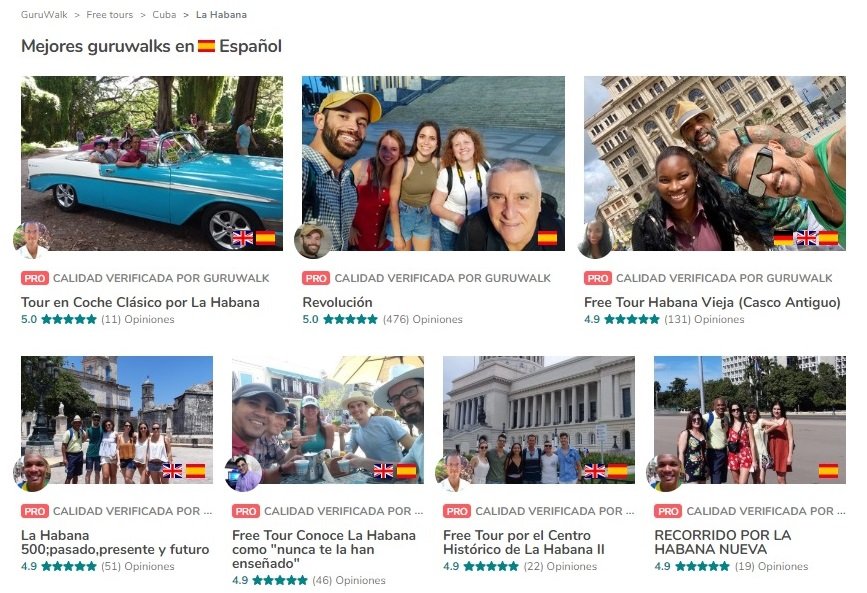
Task: Click the Spanish flag on Habana Nueva tour
Action: (x=828, y=471)
